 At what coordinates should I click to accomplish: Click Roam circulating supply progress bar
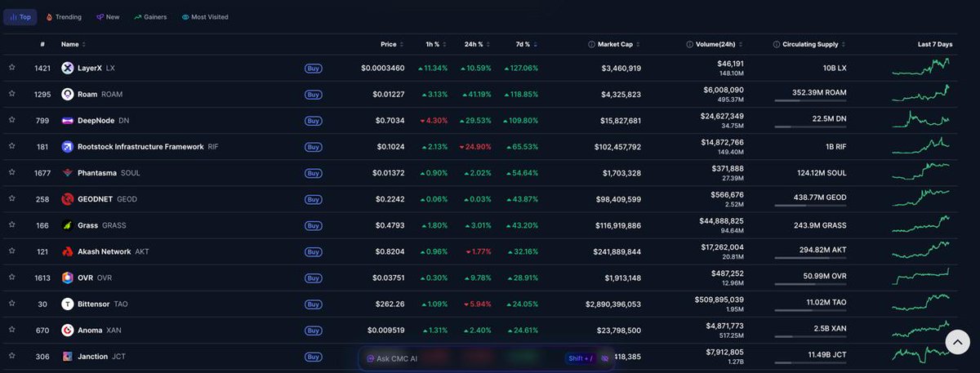click(810, 100)
